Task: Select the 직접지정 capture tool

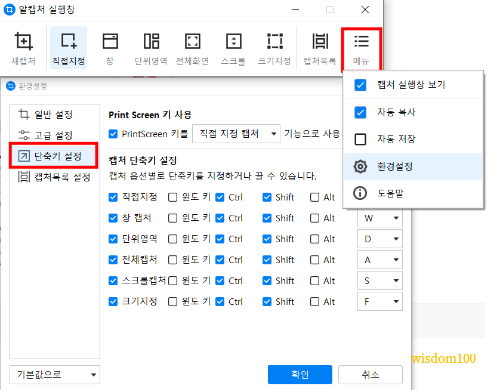Action: click(x=68, y=48)
